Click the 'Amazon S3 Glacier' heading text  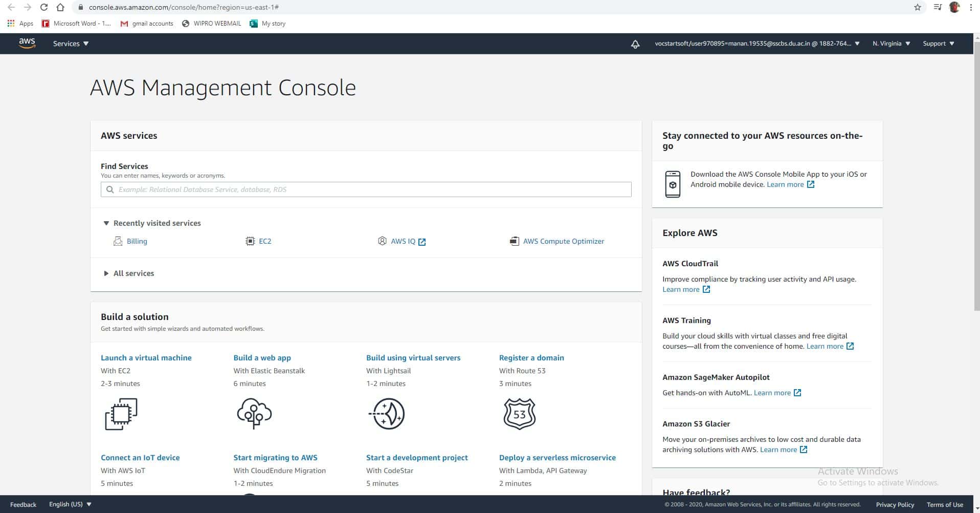(696, 424)
